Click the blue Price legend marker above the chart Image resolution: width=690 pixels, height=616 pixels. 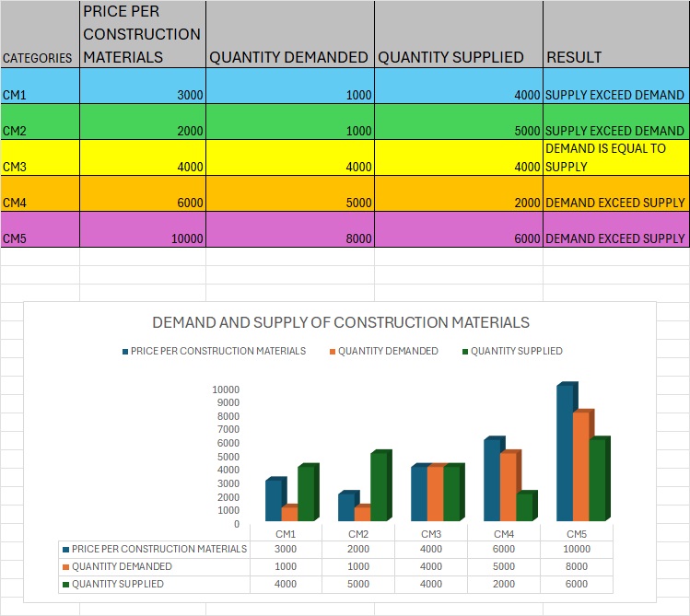pyautogui.click(x=125, y=351)
